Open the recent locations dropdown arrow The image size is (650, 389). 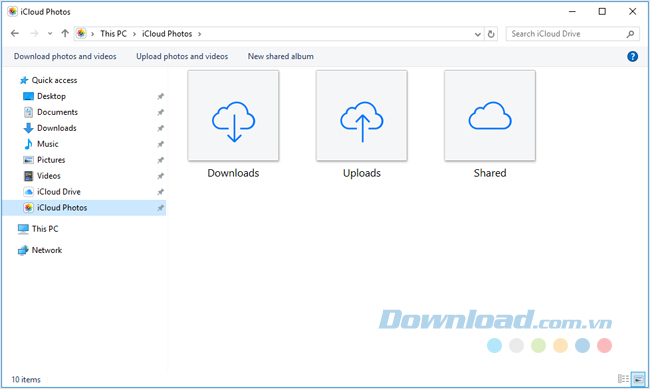[50, 34]
